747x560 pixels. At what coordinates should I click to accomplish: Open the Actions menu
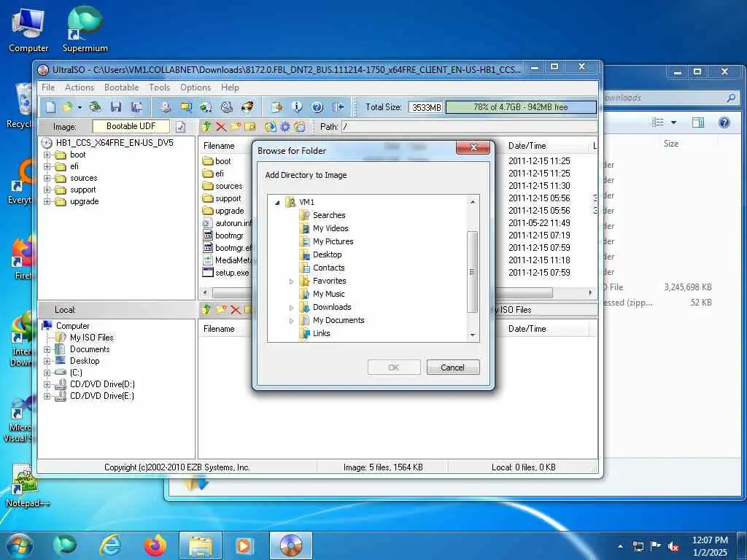[79, 87]
